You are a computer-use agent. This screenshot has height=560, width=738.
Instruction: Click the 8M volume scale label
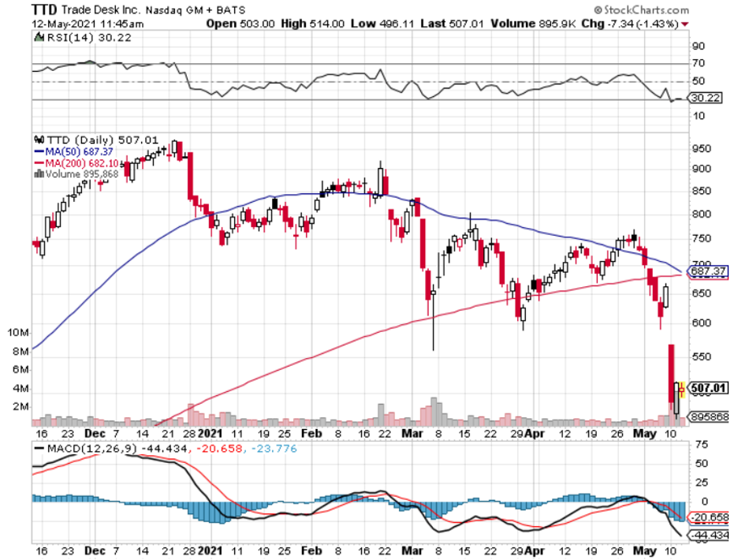20,351
